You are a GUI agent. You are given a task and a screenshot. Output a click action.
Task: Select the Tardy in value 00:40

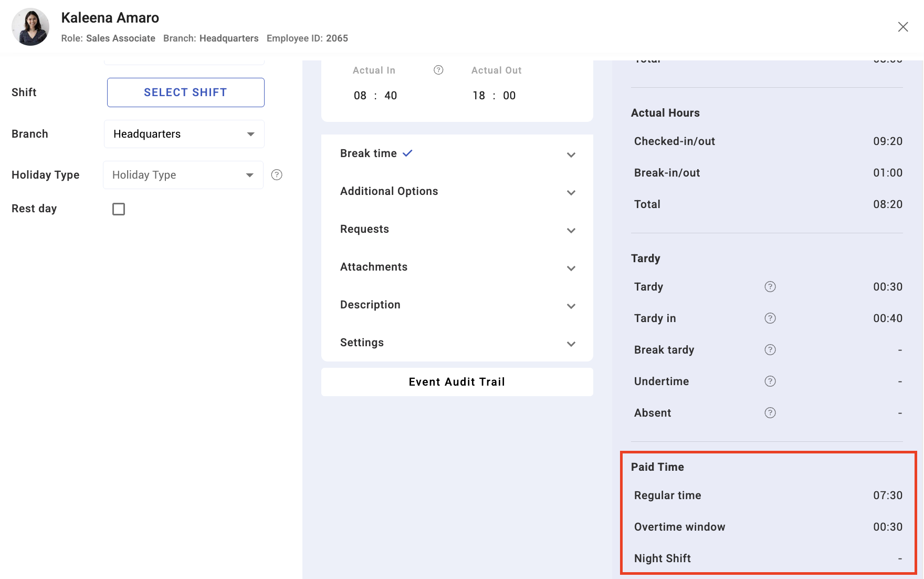888,318
